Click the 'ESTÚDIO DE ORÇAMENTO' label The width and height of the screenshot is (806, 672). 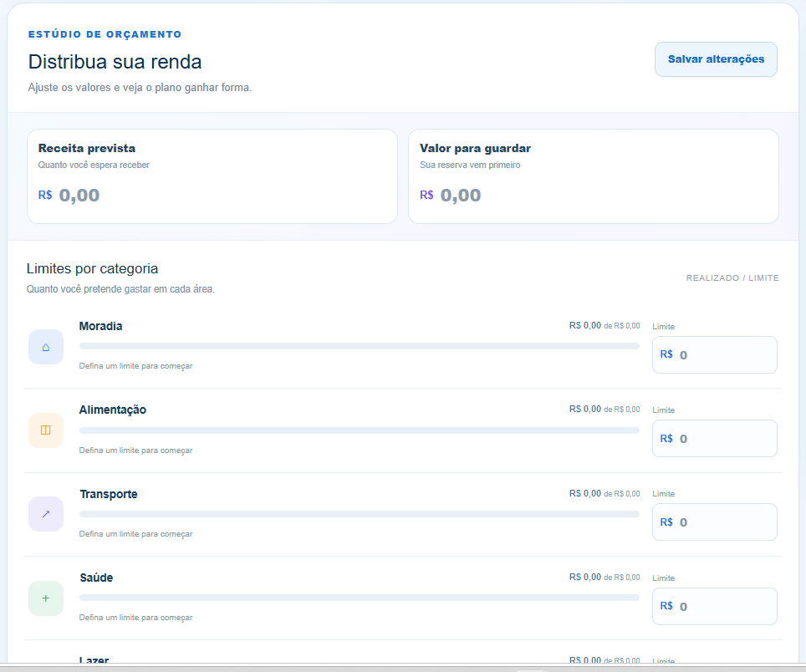[x=105, y=34]
